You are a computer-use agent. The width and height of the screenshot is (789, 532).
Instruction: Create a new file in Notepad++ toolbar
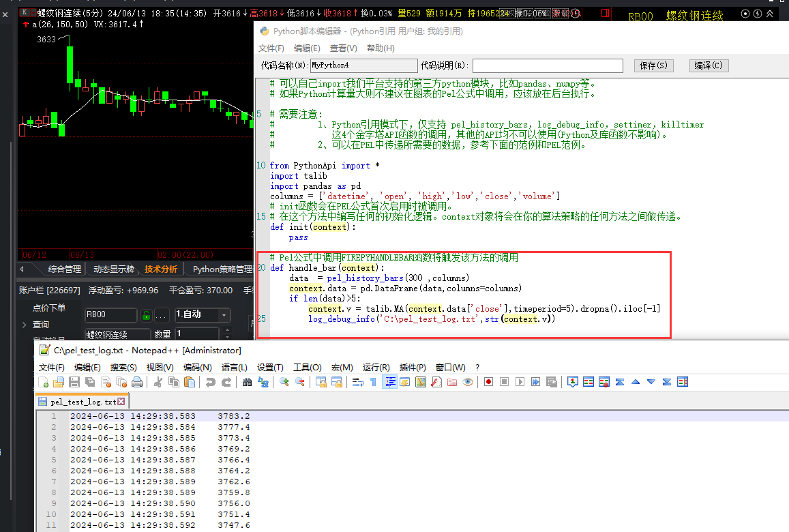coord(43,382)
